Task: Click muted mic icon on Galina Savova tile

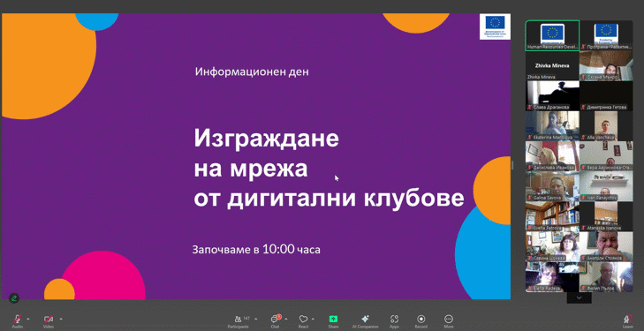Action: pos(530,198)
